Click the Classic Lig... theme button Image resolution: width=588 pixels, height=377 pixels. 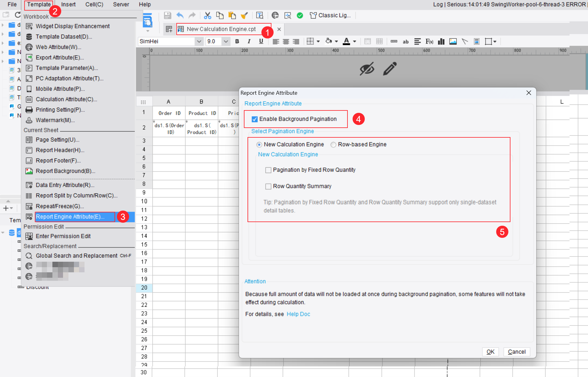point(330,15)
